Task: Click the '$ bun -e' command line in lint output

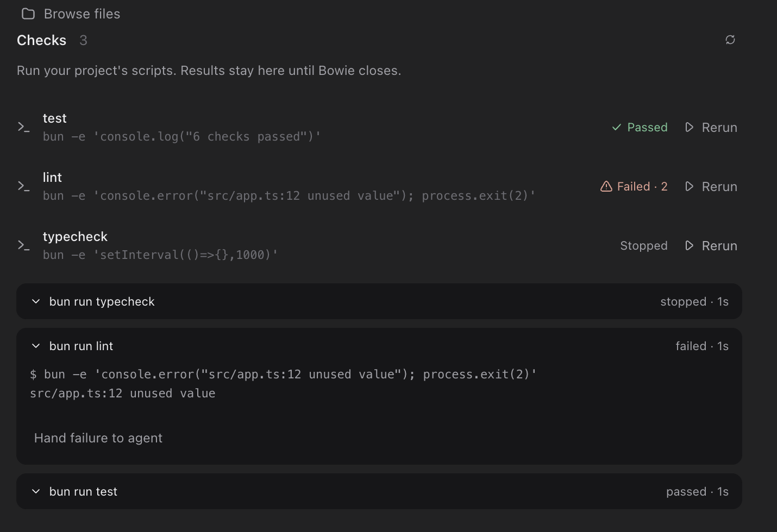Action: 283,375
